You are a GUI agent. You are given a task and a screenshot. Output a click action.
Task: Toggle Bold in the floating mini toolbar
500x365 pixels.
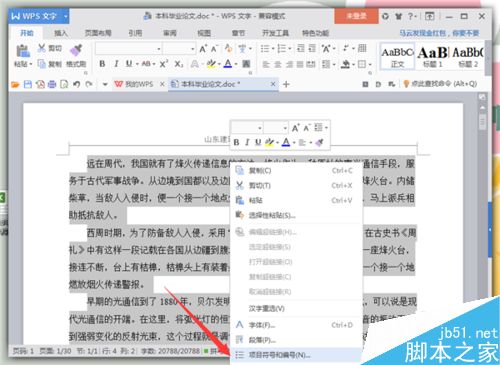[x=236, y=143]
